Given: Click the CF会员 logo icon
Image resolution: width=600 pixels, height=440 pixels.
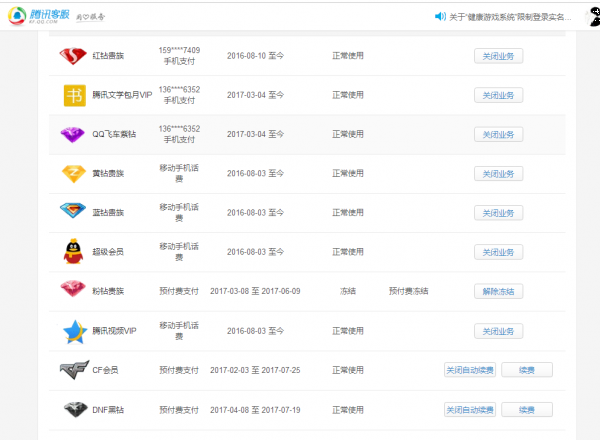Looking at the screenshot, I should click(x=74, y=370).
